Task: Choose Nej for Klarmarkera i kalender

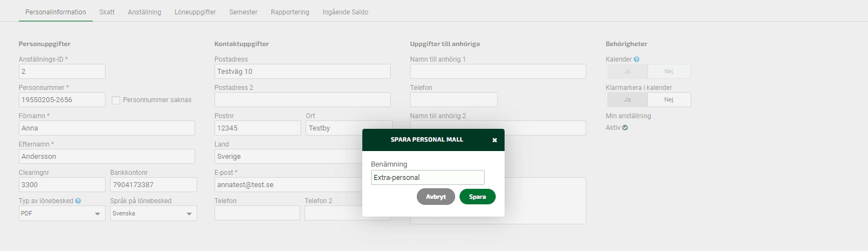Action: pos(669,99)
